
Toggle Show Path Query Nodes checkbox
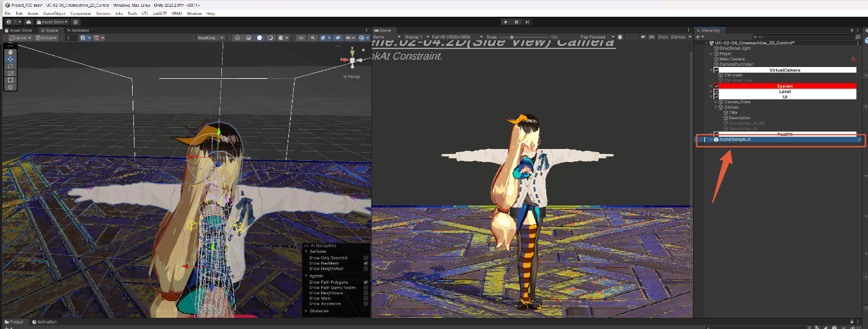point(366,287)
